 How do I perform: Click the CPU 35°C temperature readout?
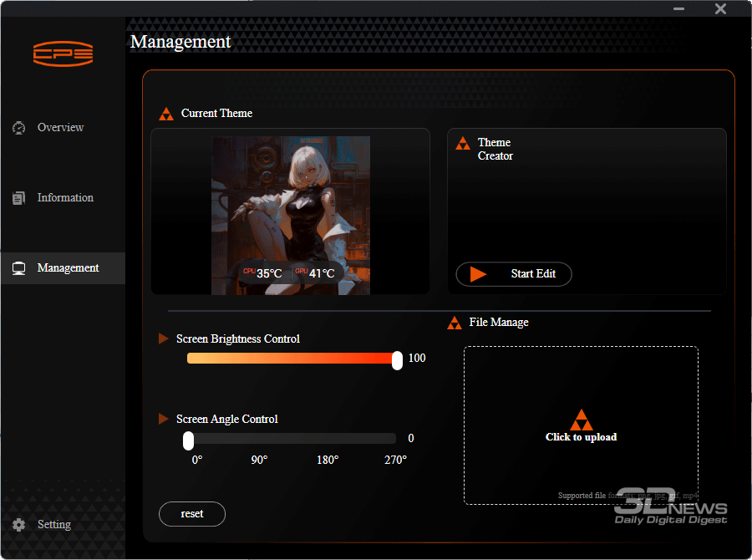coord(262,273)
